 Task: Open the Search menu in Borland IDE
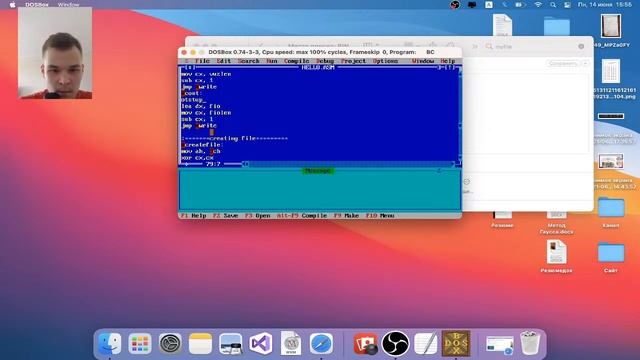tap(249, 61)
